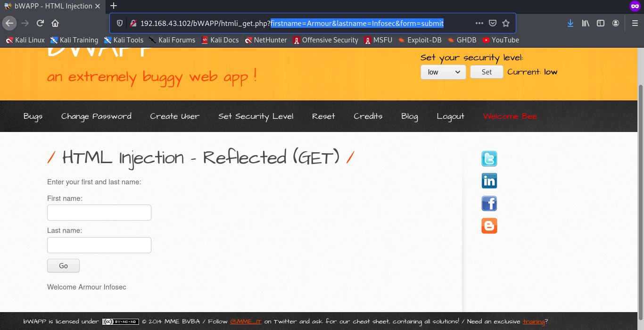Image resolution: width=644 pixels, height=330 pixels.
Task: Click the Logout menu item
Action: (450, 116)
